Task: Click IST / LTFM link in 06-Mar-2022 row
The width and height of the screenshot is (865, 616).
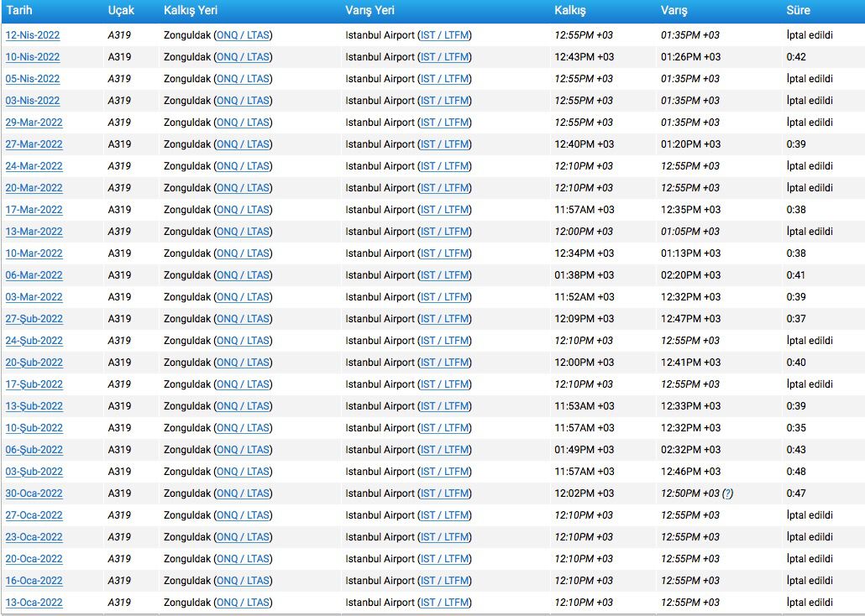Action: [x=444, y=275]
